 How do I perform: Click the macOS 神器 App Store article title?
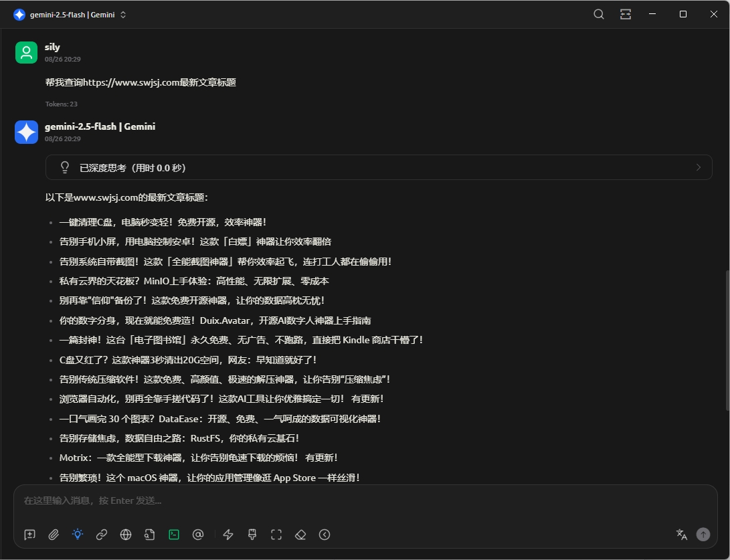(x=209, y=478)
